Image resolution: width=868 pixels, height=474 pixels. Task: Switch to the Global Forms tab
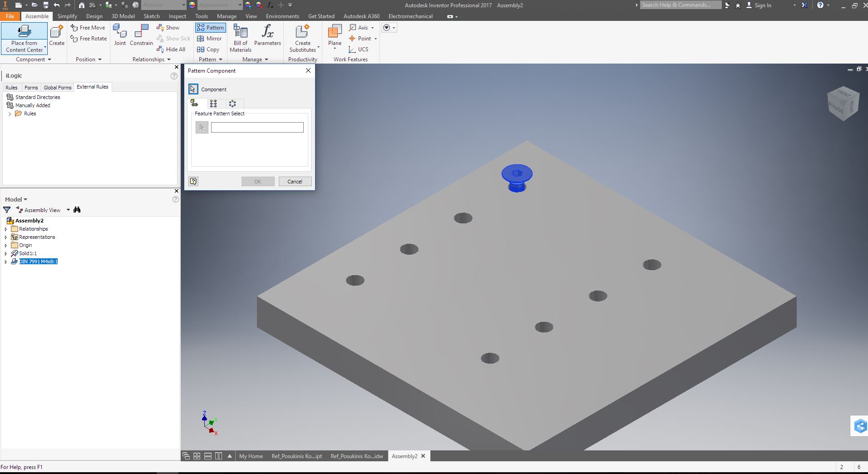point(57,87)
